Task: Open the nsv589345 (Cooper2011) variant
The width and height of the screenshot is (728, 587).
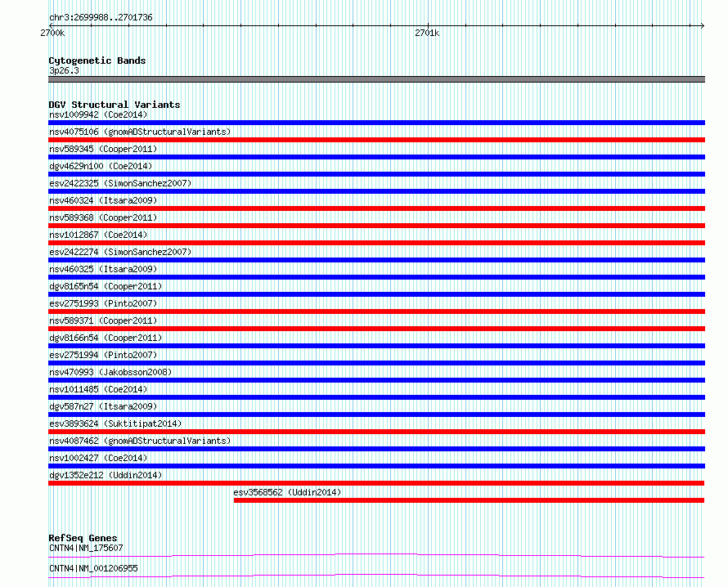Action: [x=103, y=149]
